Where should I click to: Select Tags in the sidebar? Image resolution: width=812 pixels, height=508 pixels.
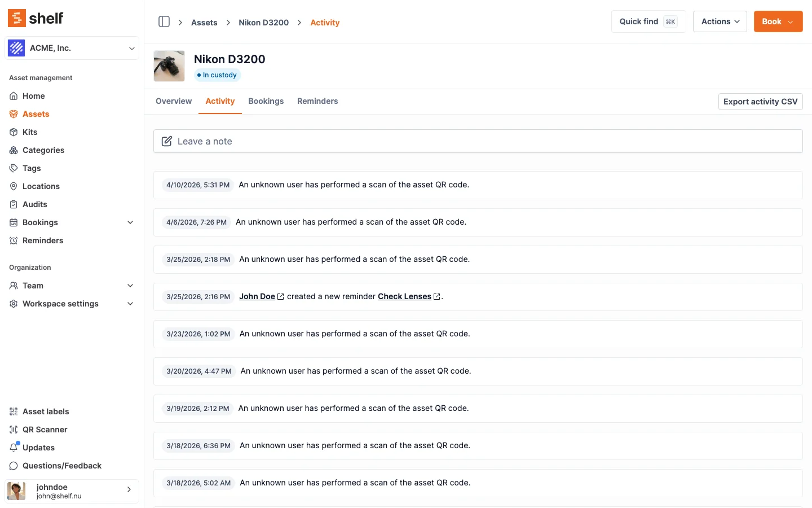pyautogui.click(x=31, y=168)
